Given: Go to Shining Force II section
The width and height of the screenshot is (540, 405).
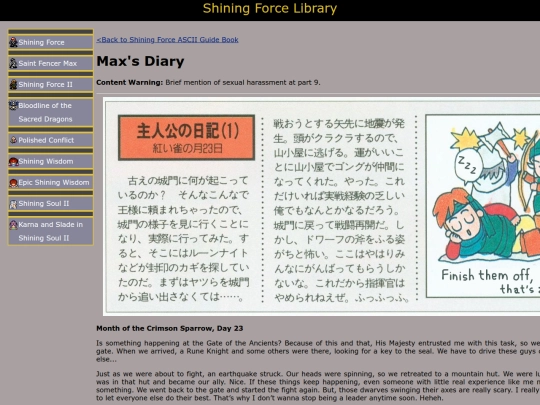Looking at the screenshot, I should tap(51, 84).
